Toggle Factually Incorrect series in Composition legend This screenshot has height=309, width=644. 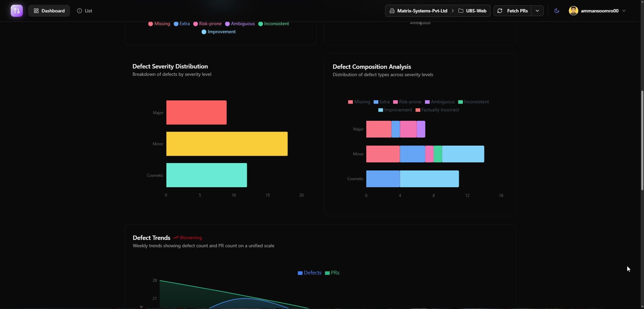point(437,110)
